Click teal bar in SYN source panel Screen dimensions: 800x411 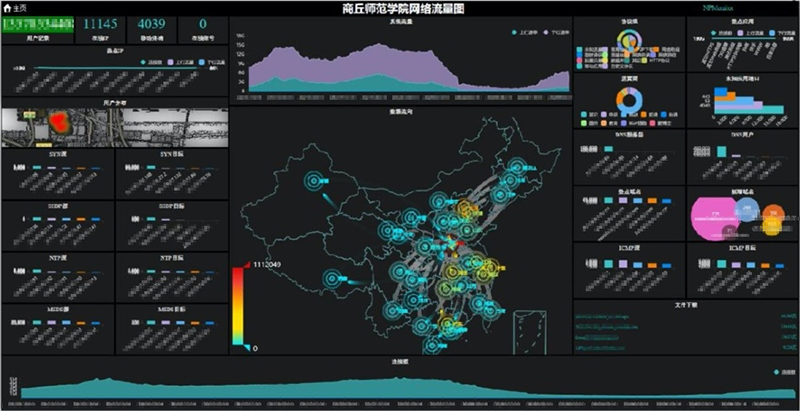pos(37,167)
